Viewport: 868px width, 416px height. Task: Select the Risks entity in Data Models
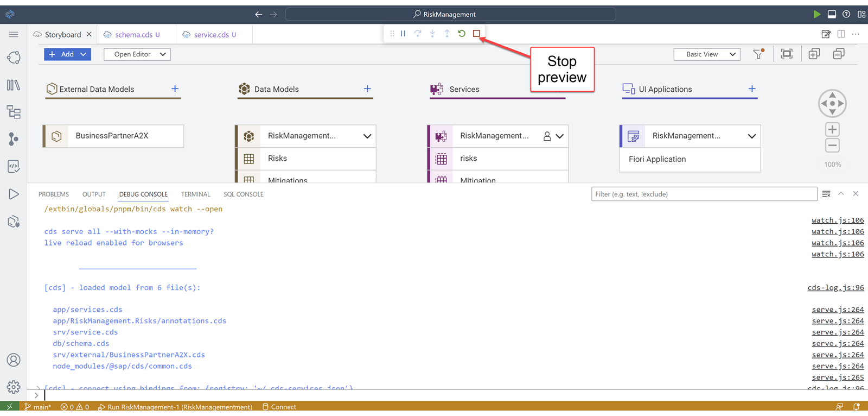(305, 159)
